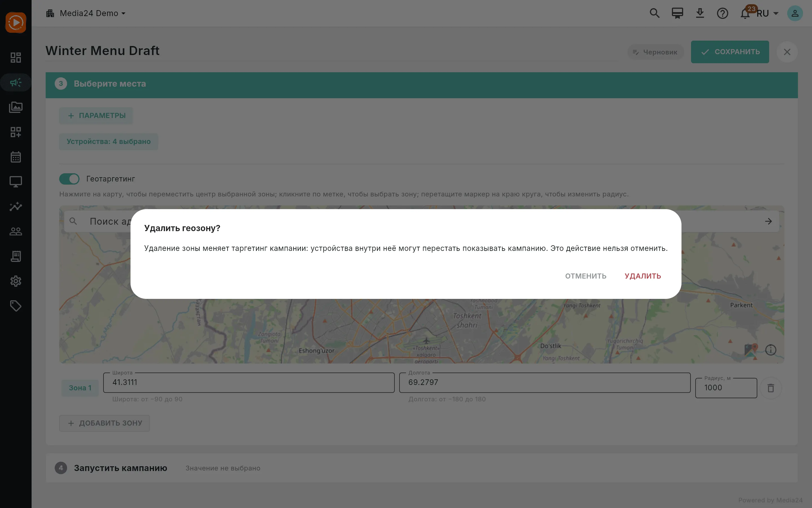Open the reports document sidebar icon
The height and width of the screenshot is (508, 812).
pyautogui.click(x=16, y=256)
